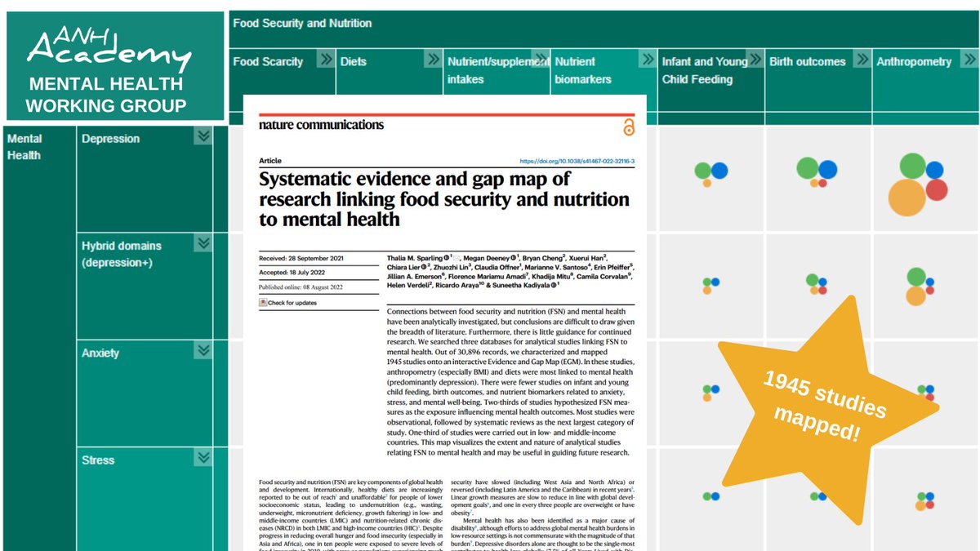This screenshot has width=980, height=551.
Task: Click the article title Systematic evidence and gap map
Action: tap(444, 198)
